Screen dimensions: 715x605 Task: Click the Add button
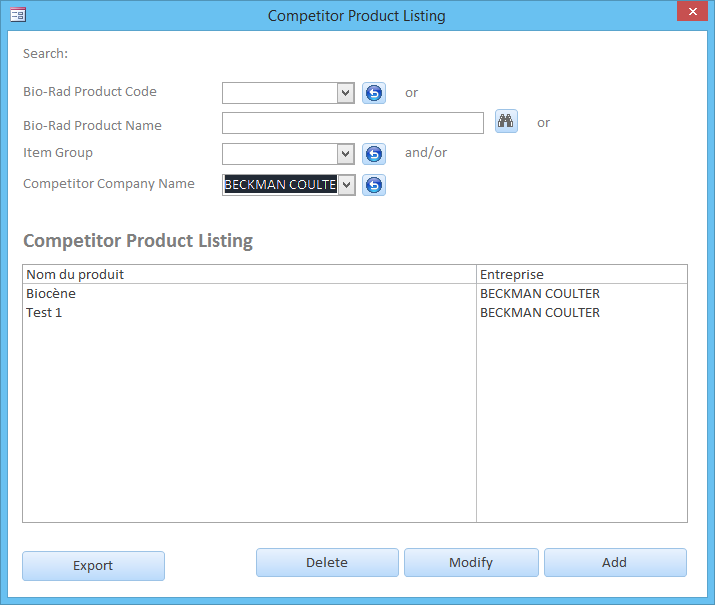click(x=615, y=563)
